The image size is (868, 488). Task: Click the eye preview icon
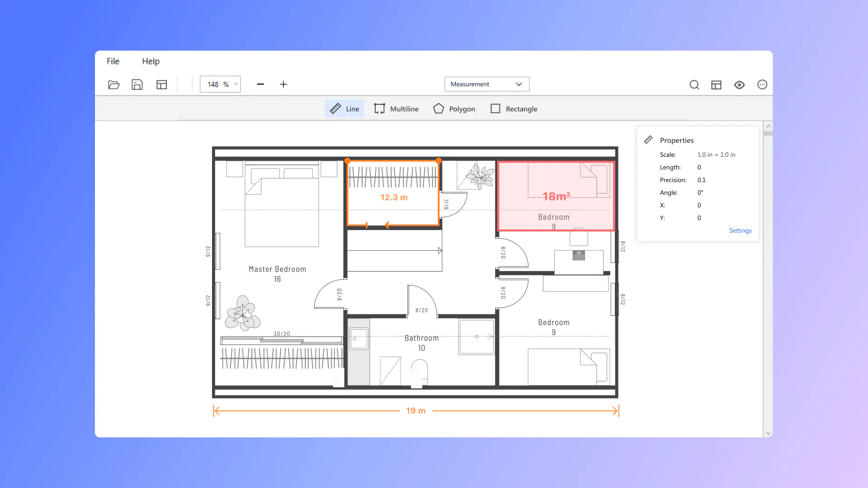tap(740, 84)
